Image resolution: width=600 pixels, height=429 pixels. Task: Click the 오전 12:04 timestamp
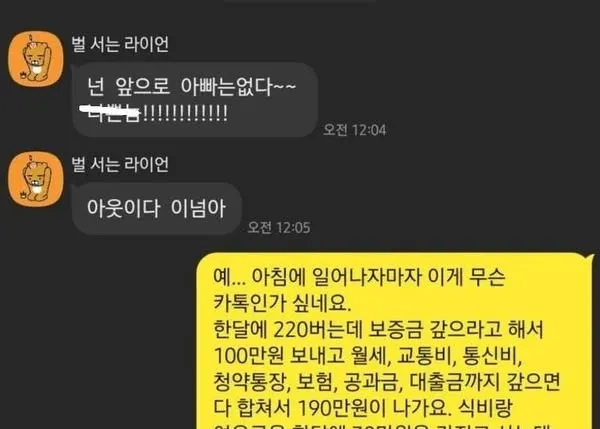[355, 130]
